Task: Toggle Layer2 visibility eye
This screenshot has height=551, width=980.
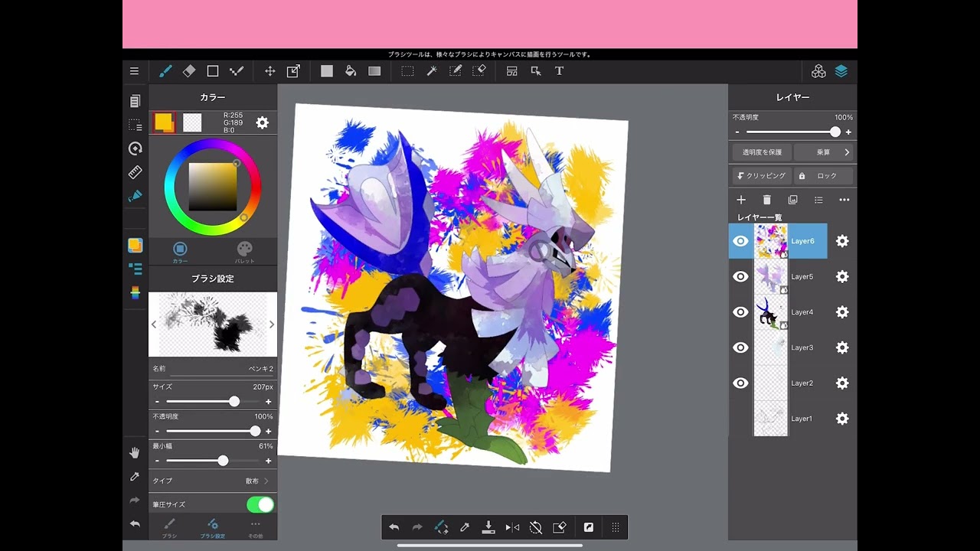Action: [740, 383]
